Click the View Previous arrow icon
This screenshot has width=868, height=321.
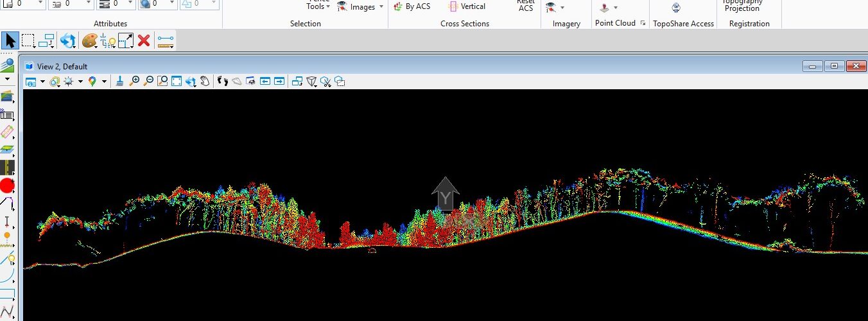pyautogui.click(x=265, y=81)
